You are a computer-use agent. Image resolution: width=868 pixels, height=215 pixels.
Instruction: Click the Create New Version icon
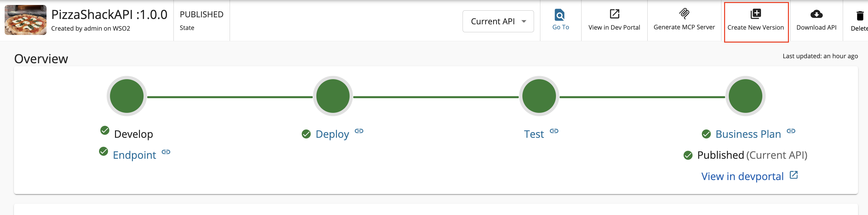tap(755, 14)
